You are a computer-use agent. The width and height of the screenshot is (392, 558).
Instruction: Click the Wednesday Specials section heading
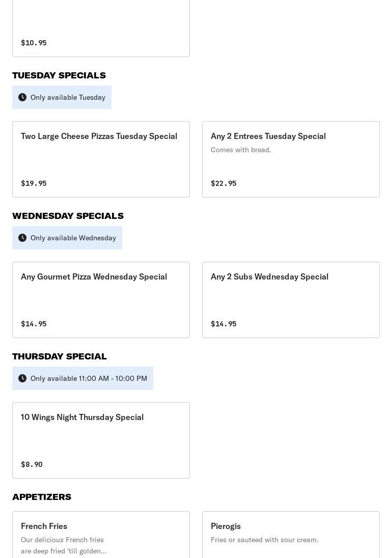[68, 216]
